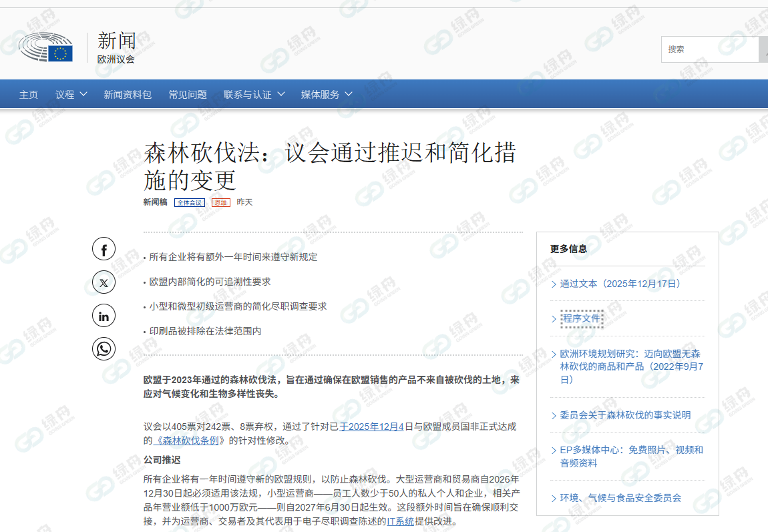The width and height of the screenshot is (768, 532).
Task: Click bullet 所有企业将有额外一年时间来遵守新规定
Action: 233,257
